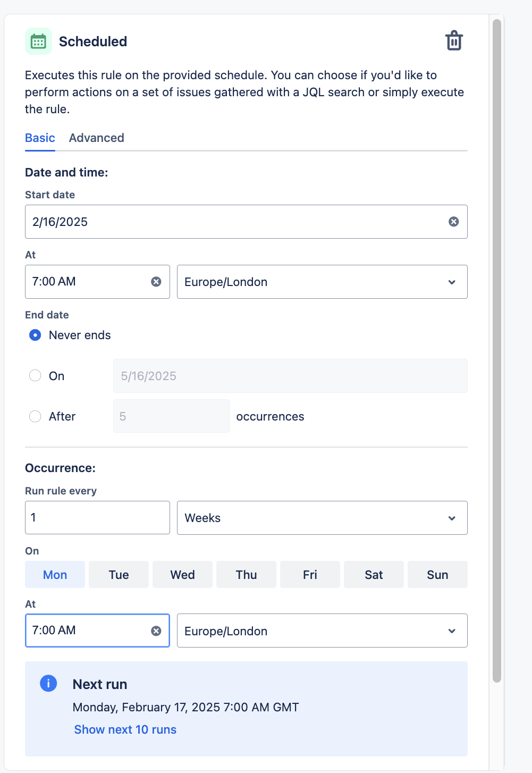Viewport: 532px width, 773px height.
Task: Click the vertical scrollbar of the panel
Action: click(497, 351)
